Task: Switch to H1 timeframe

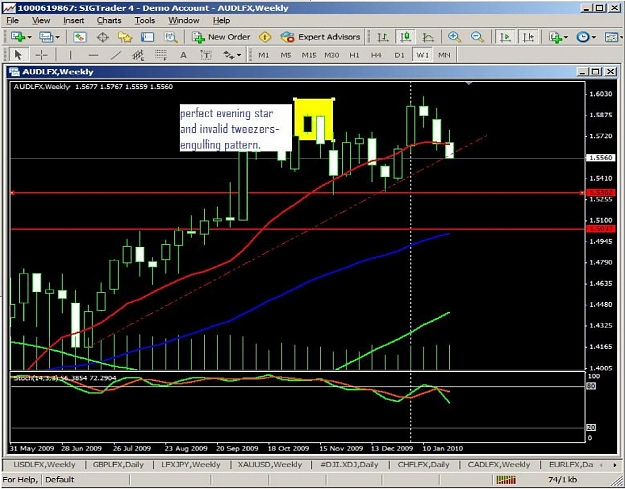Action: point(354,55)
